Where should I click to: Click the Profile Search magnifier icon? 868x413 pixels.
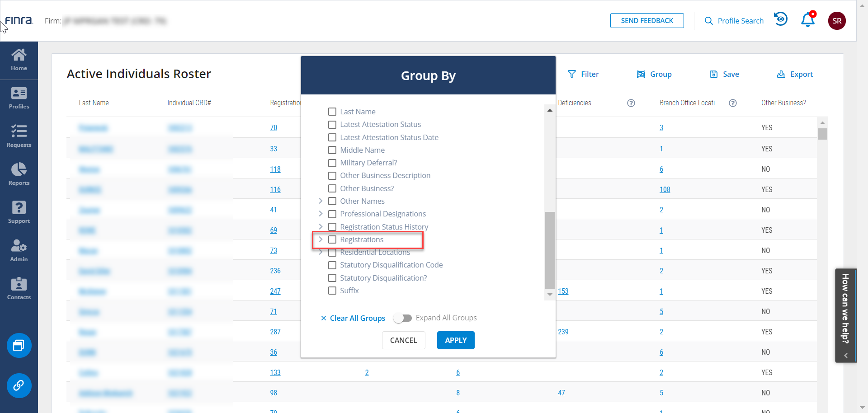[x=708, y=21]
